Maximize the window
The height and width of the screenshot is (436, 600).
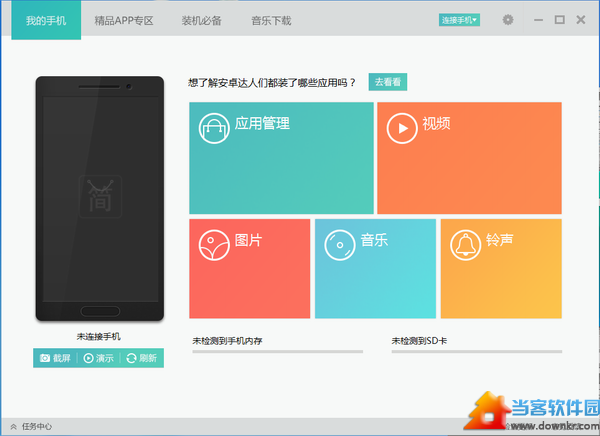pos(559,20)
